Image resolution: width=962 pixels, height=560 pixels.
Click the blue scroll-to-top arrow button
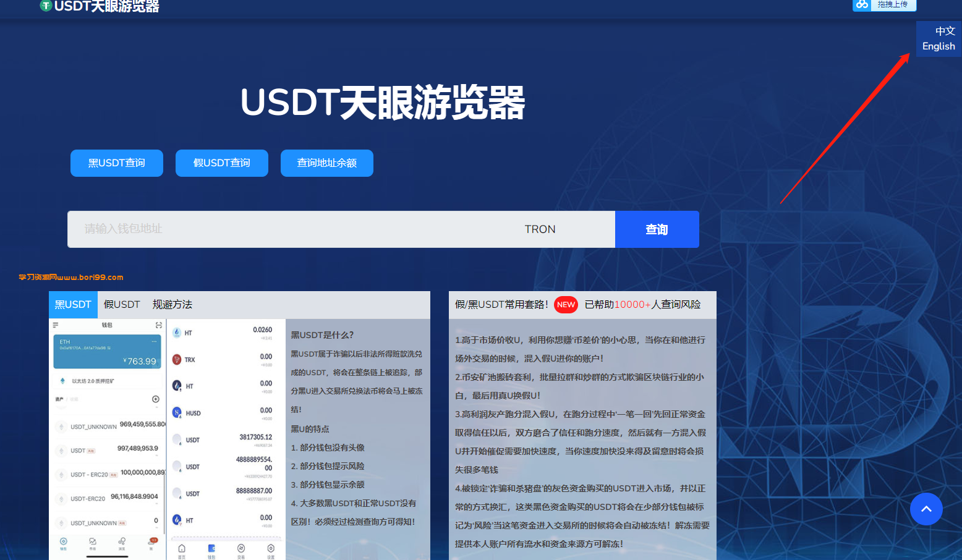926,509
